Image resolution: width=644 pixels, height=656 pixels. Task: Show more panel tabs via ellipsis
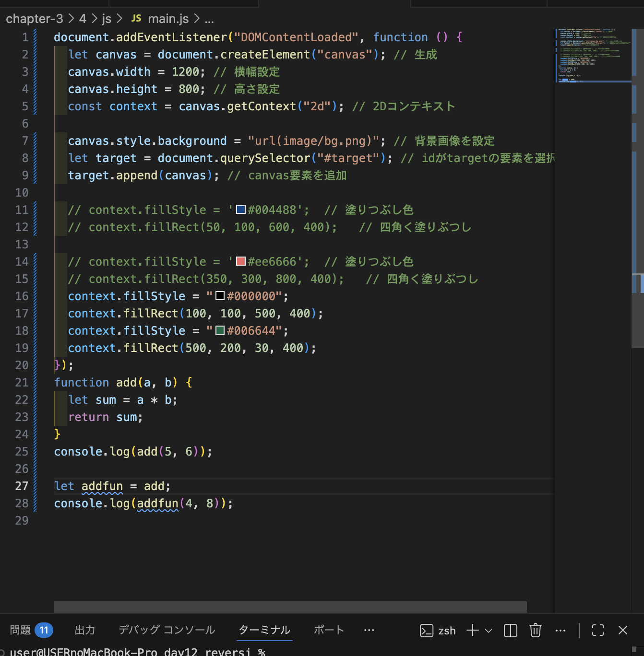coord(369,630)
